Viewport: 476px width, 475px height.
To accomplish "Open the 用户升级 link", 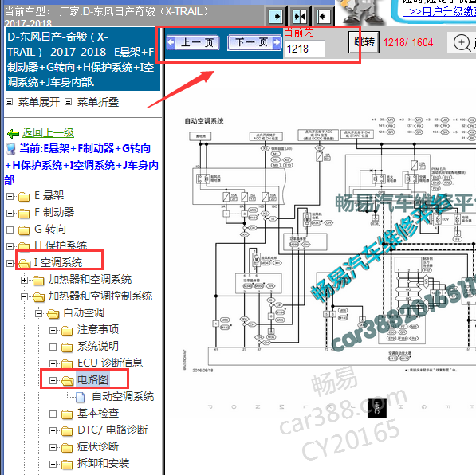I will (x=439, y=11).
